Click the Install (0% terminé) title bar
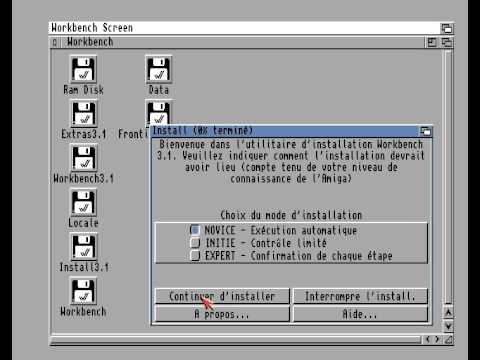This screenshot has height=360, width=480. point(285,131)
